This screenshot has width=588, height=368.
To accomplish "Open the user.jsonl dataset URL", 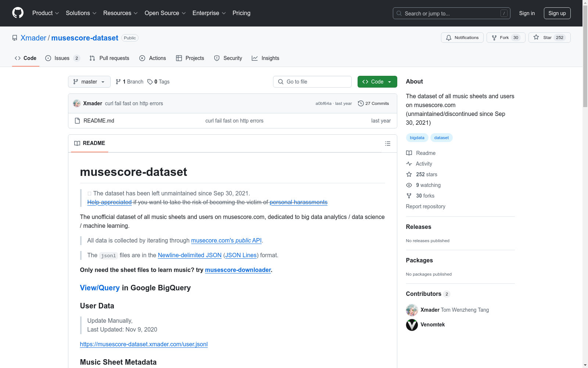I will [x=144, y=344].
